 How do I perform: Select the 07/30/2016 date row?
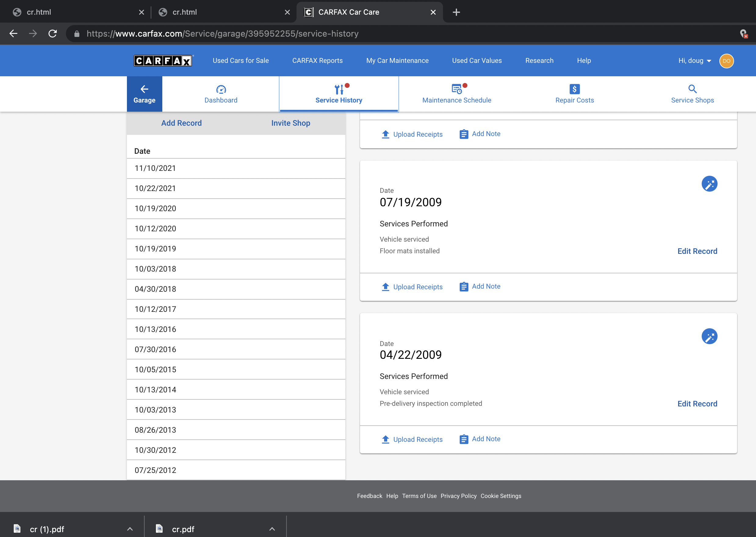coord(236,350)
